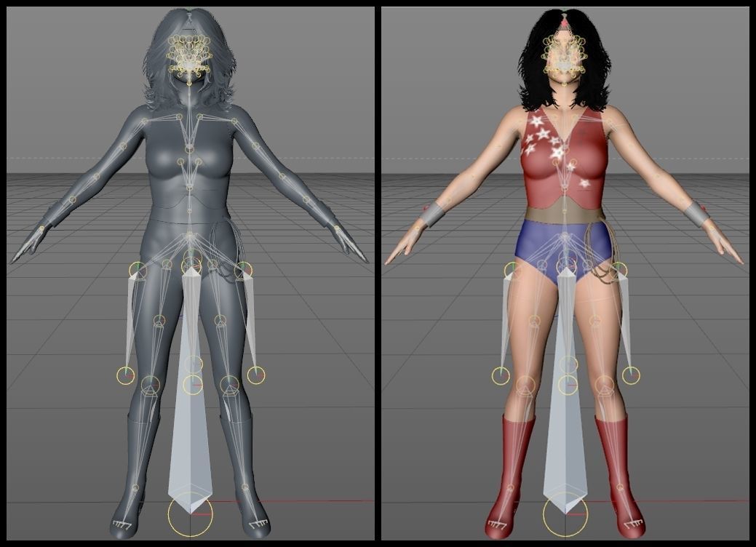The image size is (756, 547).
Task: Select the large yellow root circle under the gray model
Action: (190, 514)
